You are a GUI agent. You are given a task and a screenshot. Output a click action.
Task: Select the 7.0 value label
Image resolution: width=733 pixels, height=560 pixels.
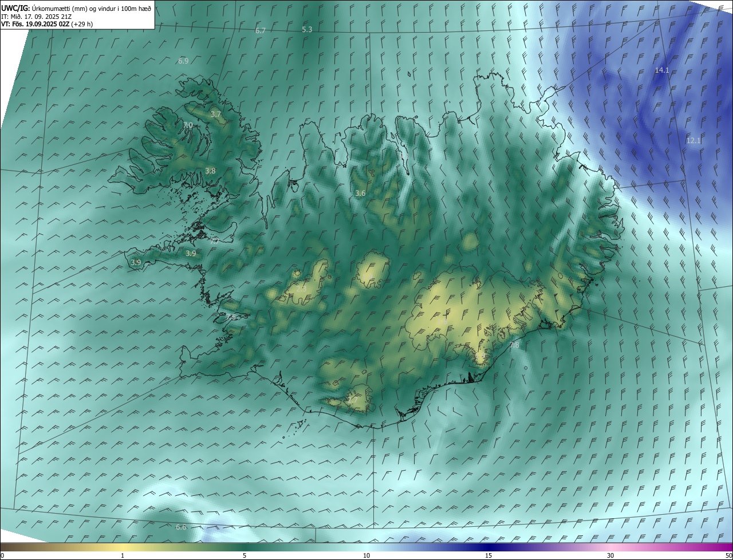(x=188, y=125)
